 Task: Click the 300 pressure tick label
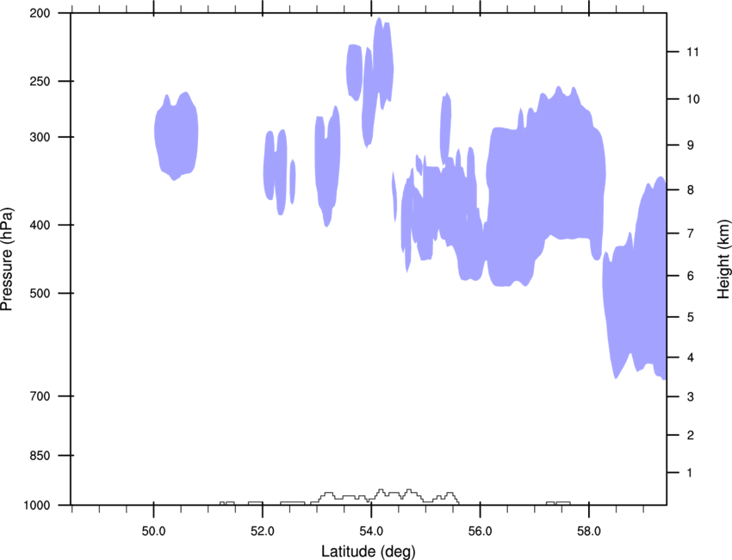(40, 137)
